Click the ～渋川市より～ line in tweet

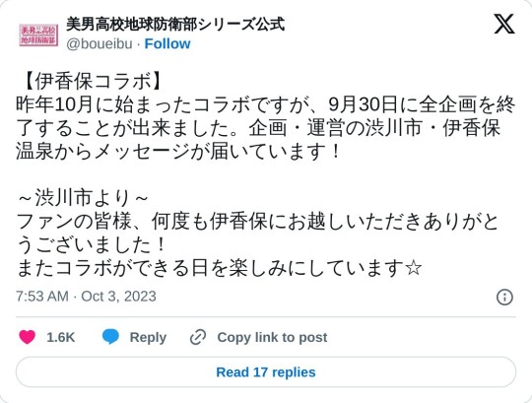83,198
